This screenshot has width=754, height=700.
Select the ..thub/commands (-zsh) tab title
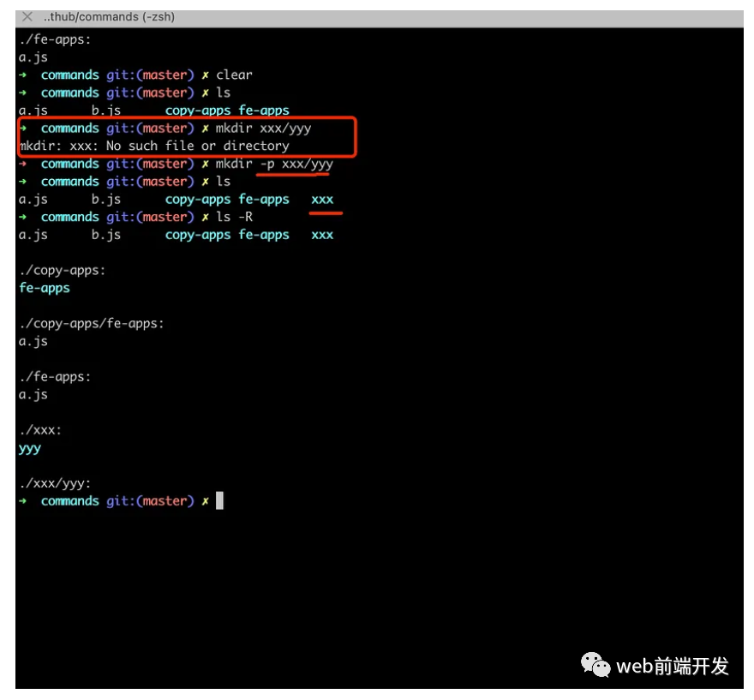tap(109, 17)
